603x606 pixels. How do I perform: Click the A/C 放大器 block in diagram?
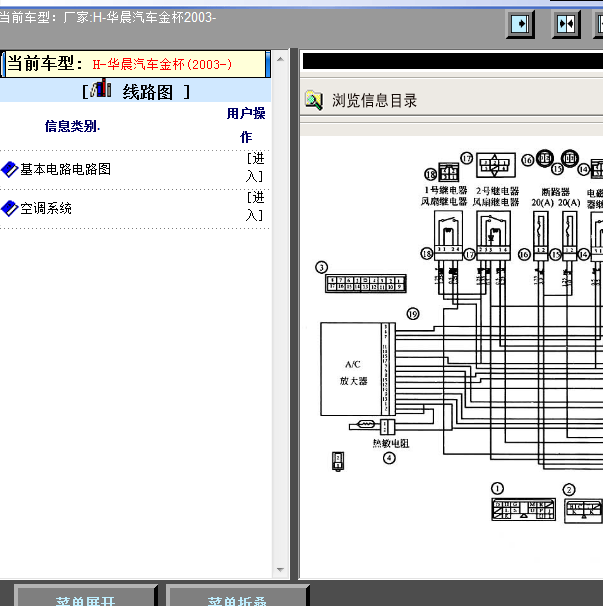coord(358,369)
